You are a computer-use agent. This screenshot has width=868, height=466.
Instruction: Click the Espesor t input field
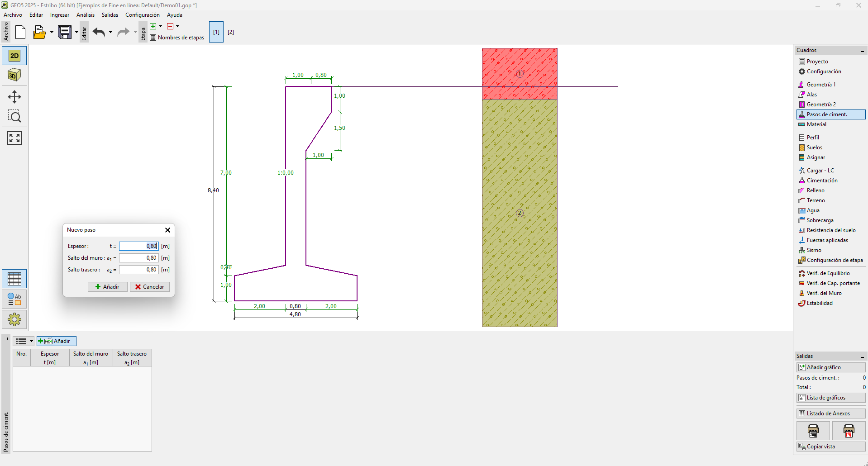138,246
